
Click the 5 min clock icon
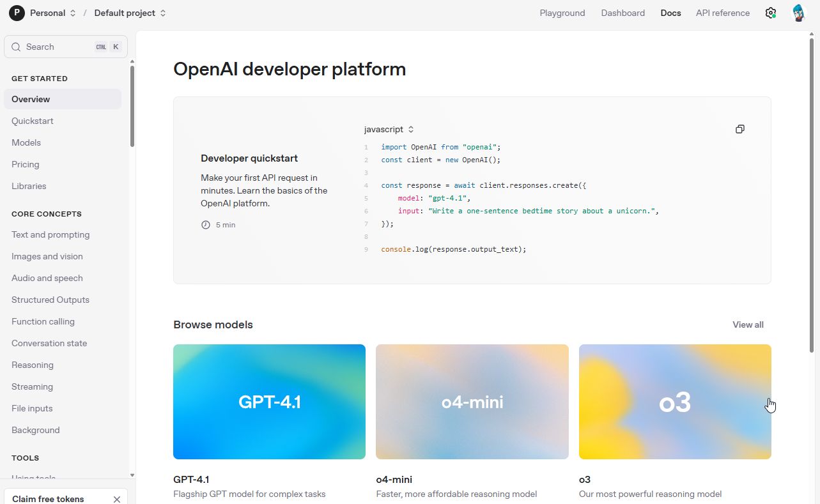[206, 225]
